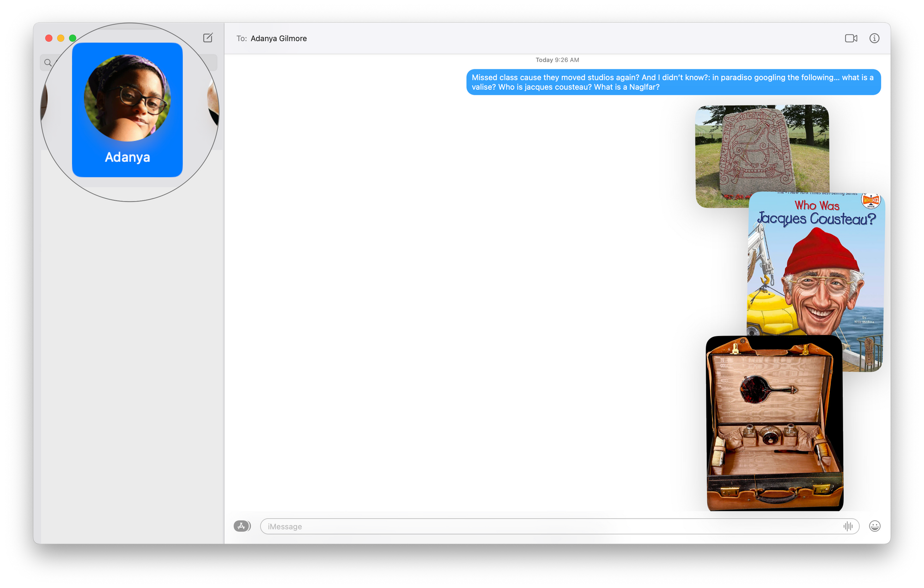Select partially visible pinned contact on left
Viewport: 924px width, 588px height.
tap(44, 103)
